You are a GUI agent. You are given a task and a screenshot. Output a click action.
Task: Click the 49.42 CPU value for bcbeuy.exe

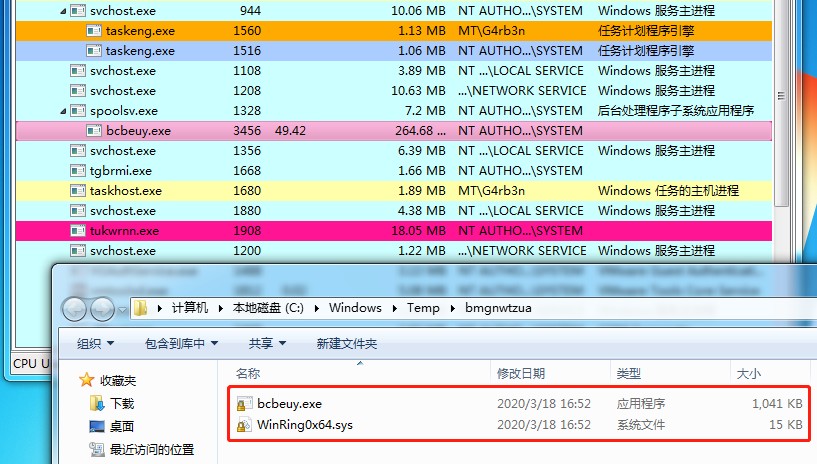point(290,131)
